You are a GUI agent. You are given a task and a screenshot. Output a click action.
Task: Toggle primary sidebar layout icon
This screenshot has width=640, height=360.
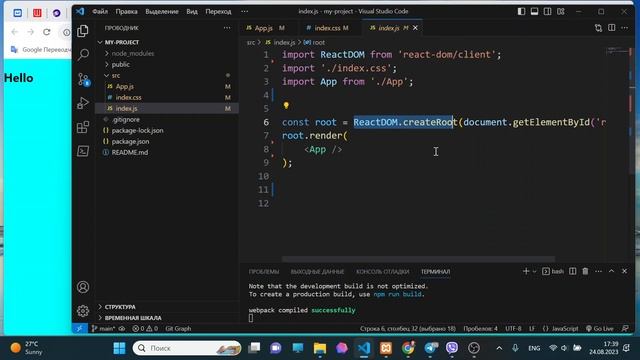pos(521,11)
